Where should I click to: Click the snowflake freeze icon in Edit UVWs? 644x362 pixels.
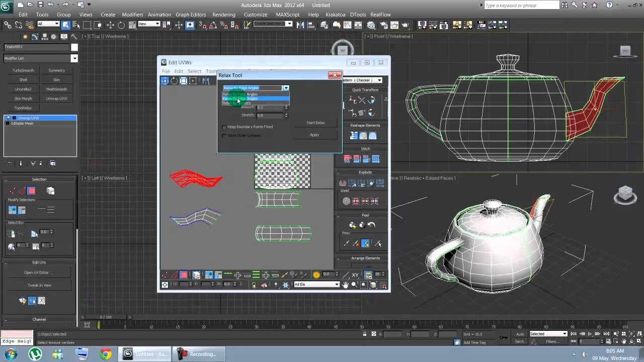click(x=285, y=285)
